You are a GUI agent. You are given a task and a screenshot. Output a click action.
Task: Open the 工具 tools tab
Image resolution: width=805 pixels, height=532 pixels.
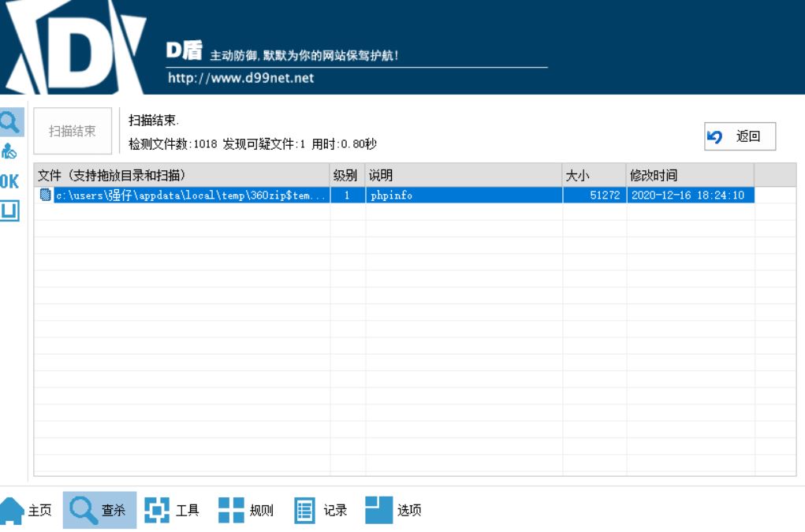(x=172, y=510)
